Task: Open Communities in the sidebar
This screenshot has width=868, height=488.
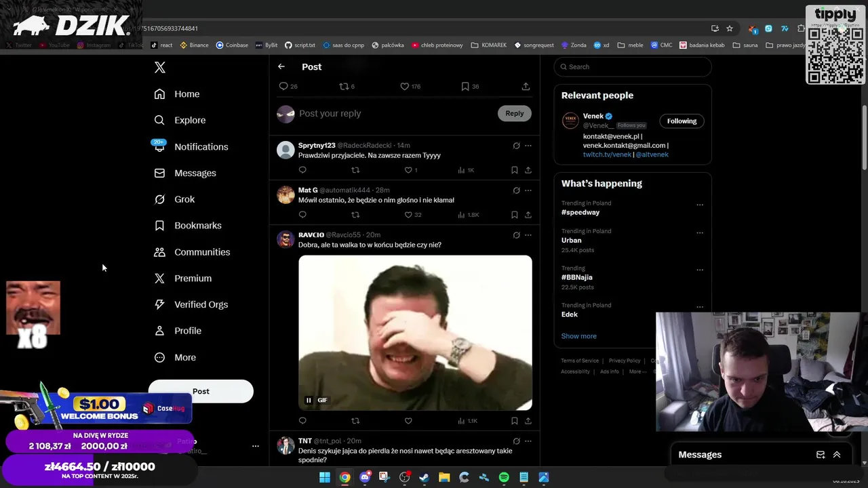Action: (192, 252)
